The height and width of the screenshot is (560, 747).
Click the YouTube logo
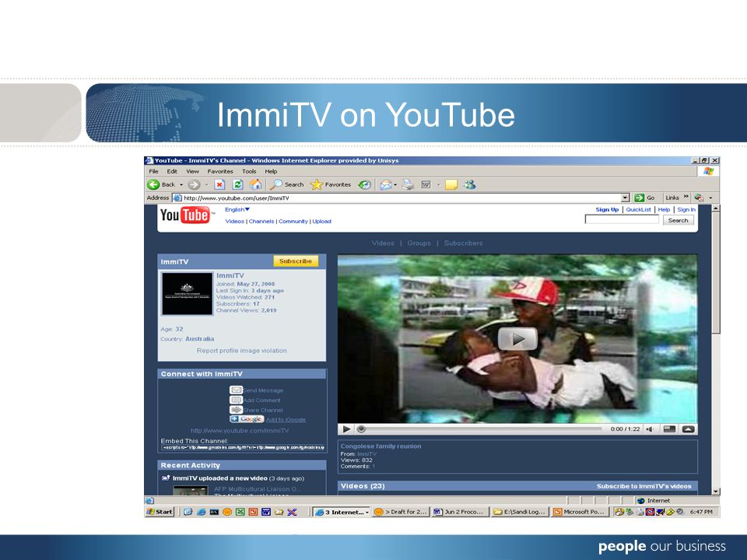point(185,215)
